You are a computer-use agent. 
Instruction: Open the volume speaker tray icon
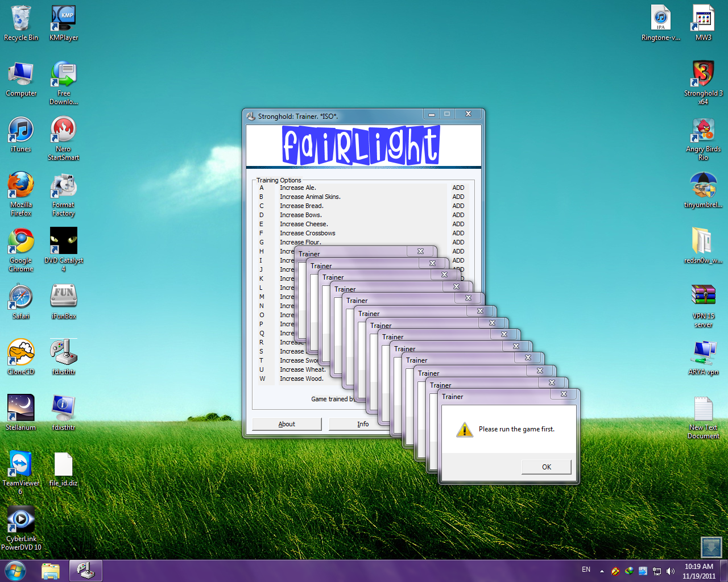[671, 571]
